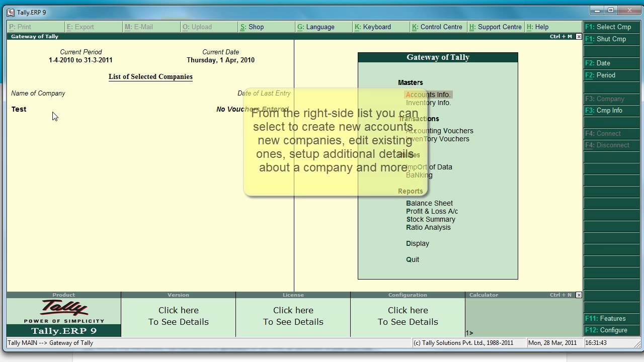
Task: Open the Language menu
Action: click(x=324, y=27)
